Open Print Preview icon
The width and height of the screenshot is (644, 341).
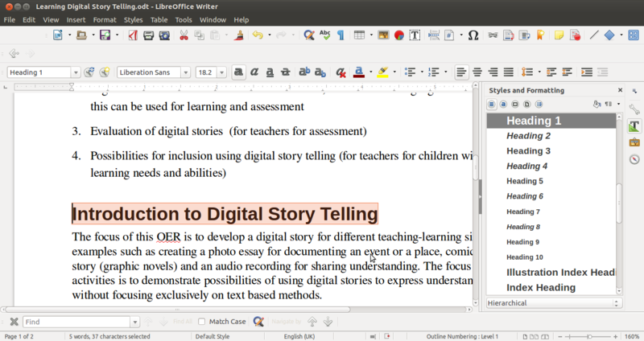[x=164, y=35]
